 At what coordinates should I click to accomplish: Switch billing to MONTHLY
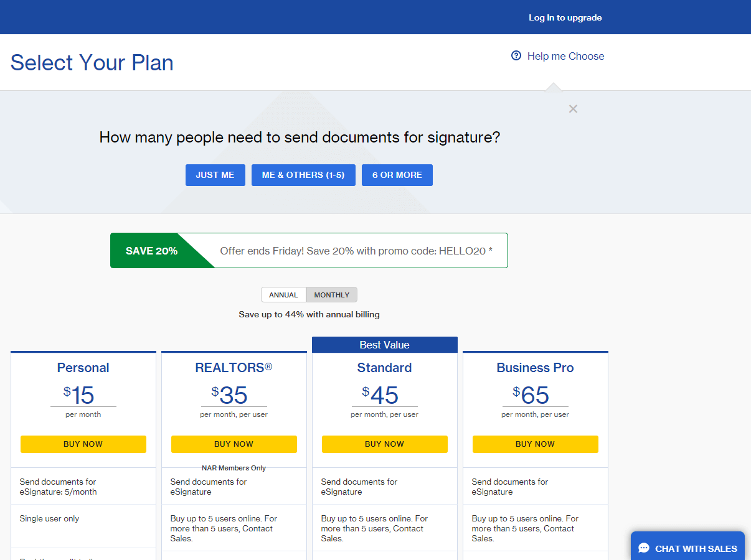pyautogui.click(x=332, y=295)
